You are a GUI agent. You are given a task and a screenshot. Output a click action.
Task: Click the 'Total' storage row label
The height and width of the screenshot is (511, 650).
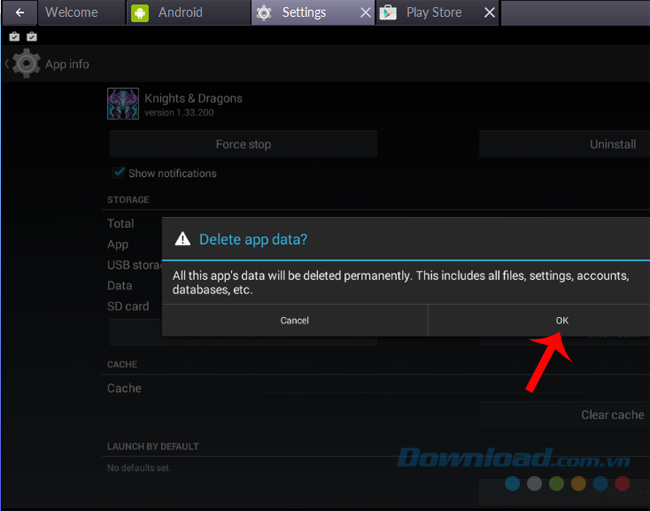point(121,223)
